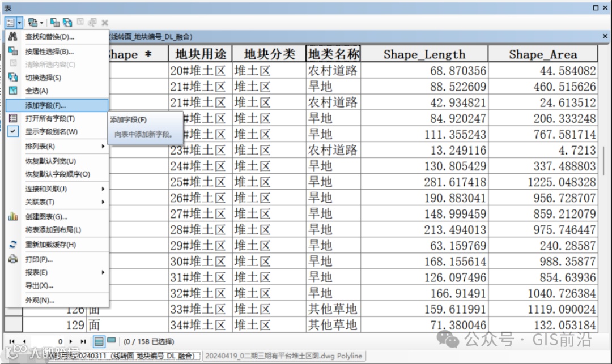This screenshot has width=612, height=364.
Task: Click the 地类名称 column header
Action: tap(333, 54)
